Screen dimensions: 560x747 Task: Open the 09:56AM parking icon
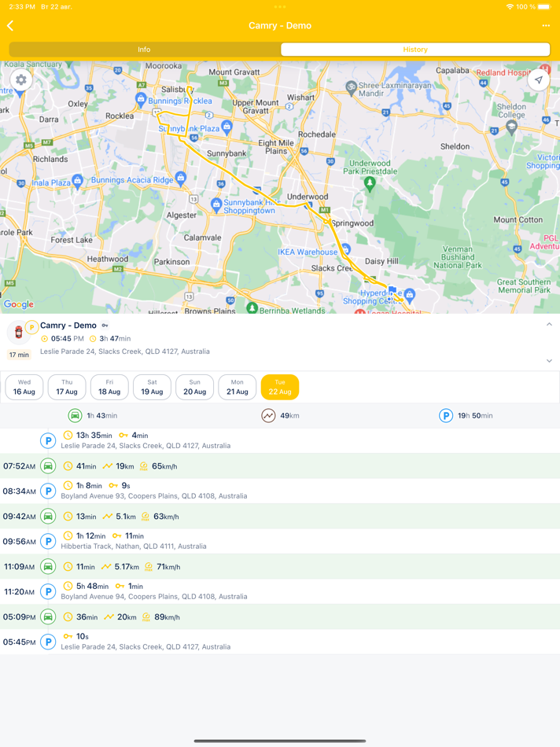coord(48,541)
